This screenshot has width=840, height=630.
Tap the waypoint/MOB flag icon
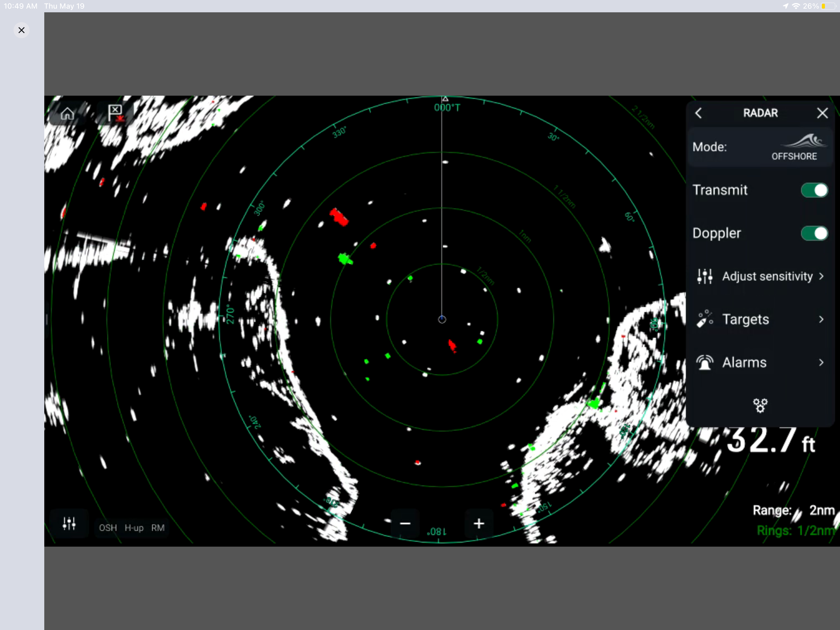tap(115, 113)
